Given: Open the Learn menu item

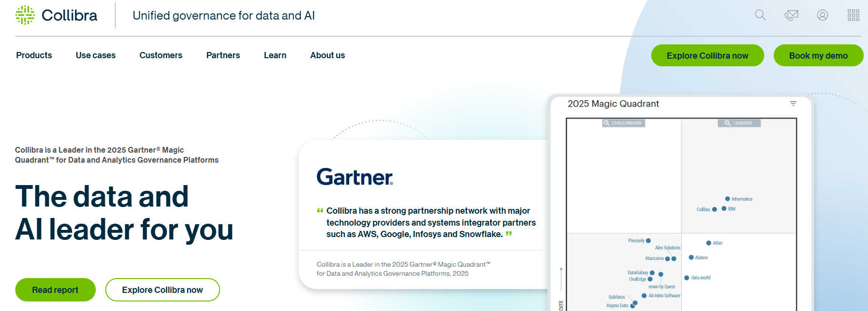Looking at the screenshot, I should pos(275,55).
